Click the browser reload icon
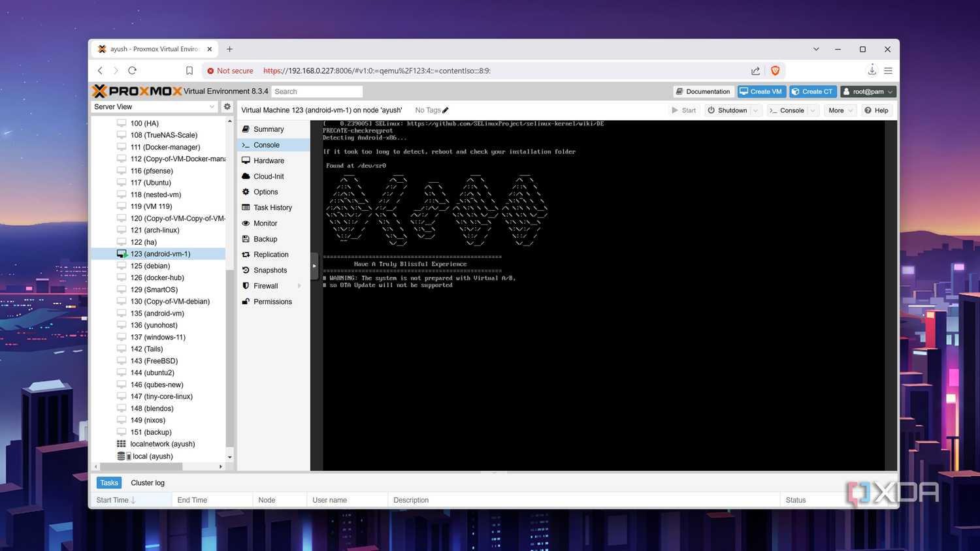Viewport: 980px width, 551px height. [x=132, y=71]
